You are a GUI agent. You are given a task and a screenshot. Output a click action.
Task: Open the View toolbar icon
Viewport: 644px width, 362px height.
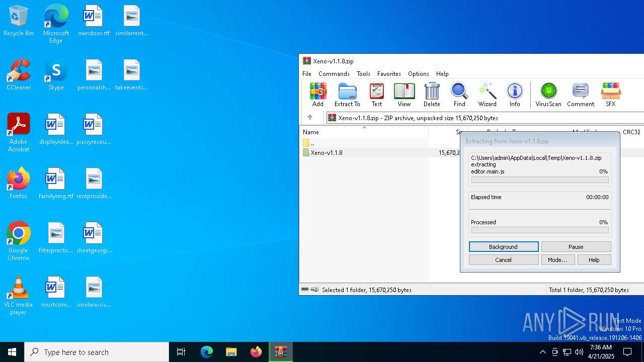[404, 95]
